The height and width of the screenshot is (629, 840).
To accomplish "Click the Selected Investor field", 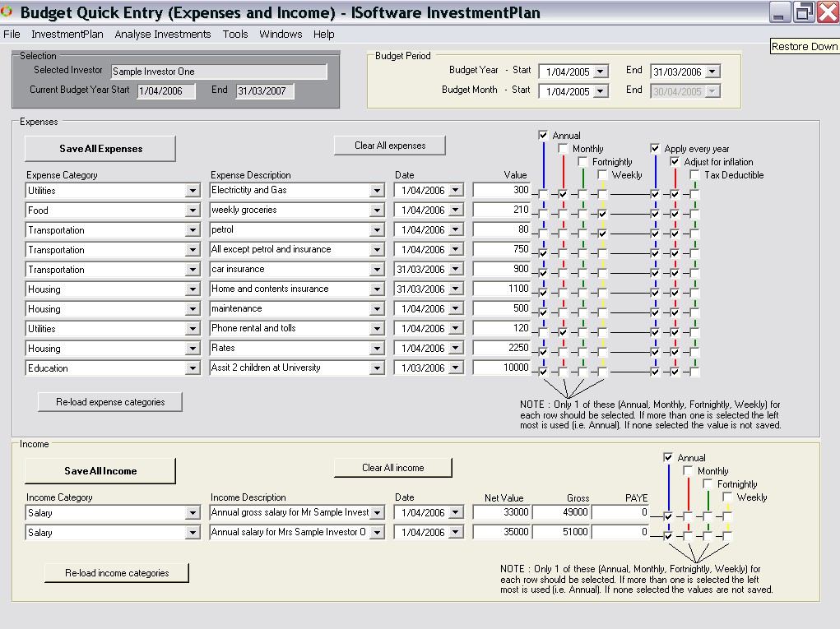I will (x=219, y=72).
